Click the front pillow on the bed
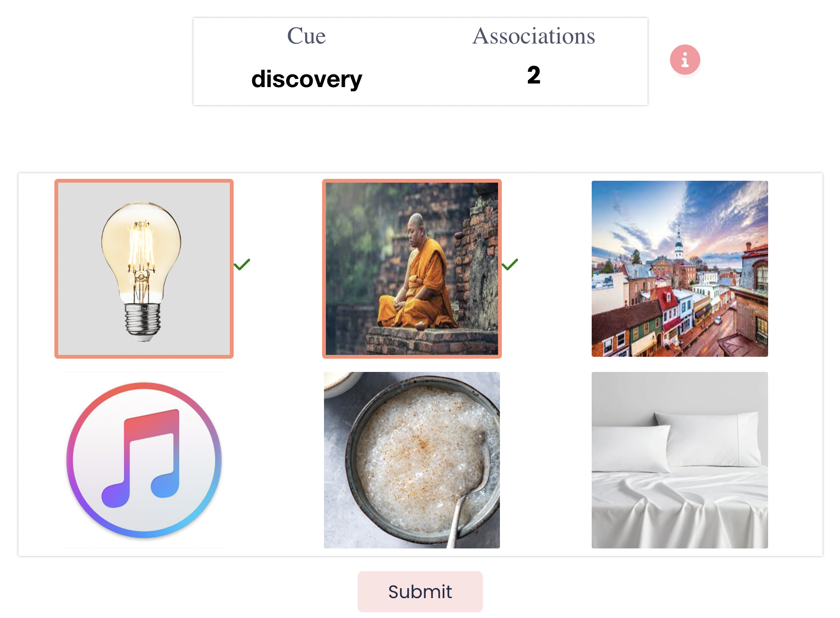Viewport: 840px width, 618px height. pyautogui.click(x=631, y=448)
